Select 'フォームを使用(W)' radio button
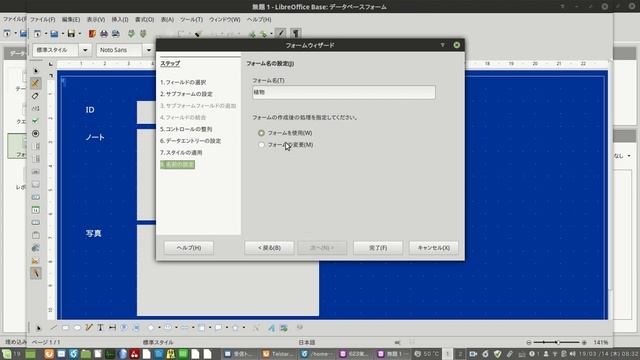Image resolution: width=640 pixels, height=360 pixels. coord(261,133)
